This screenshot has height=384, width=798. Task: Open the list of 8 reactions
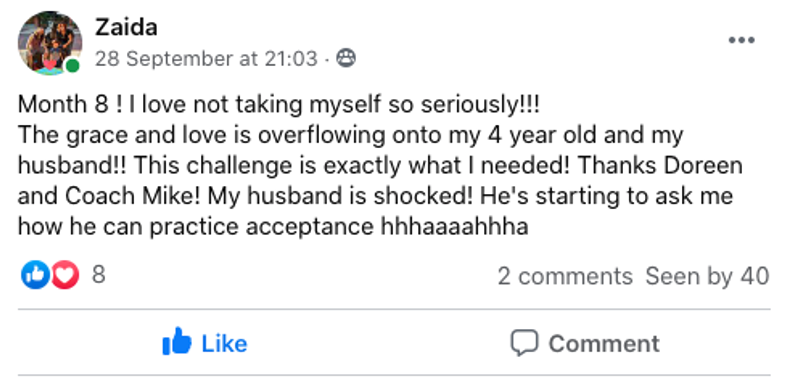pyautogui.click(x=98, y=275)
